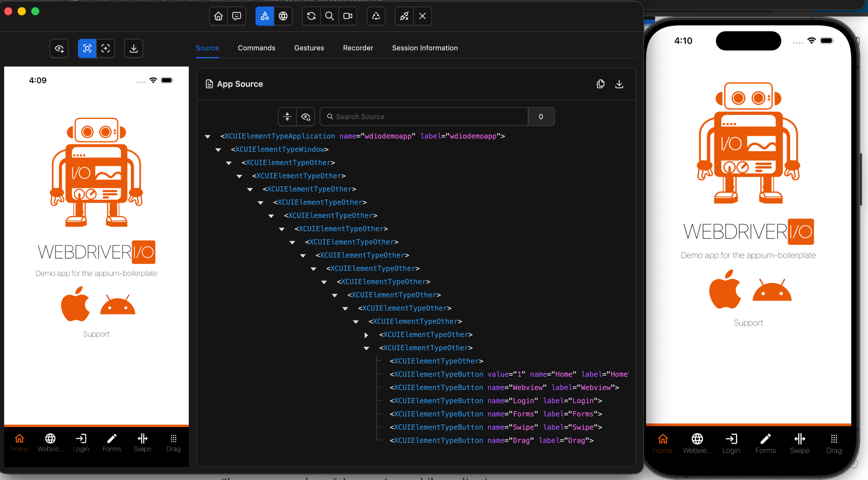Screen dimensions: 868x480
Task: Expand the collapsed XCUIElementTypeOther node arrow
Action: (x=366, y=335)
